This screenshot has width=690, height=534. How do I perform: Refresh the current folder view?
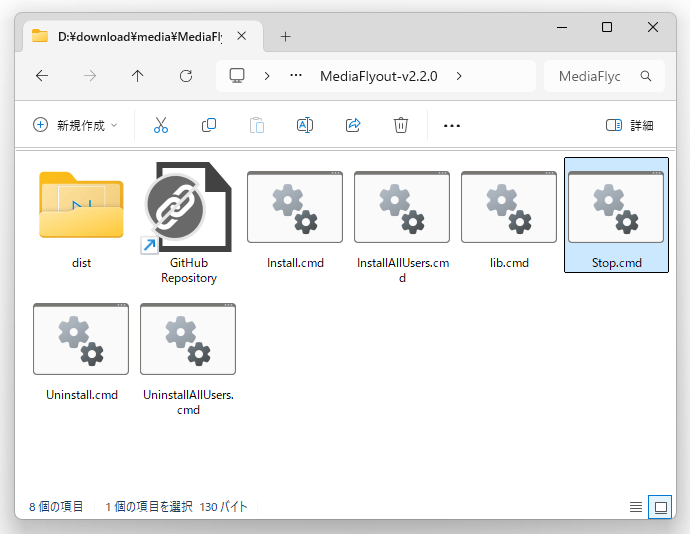186,76
